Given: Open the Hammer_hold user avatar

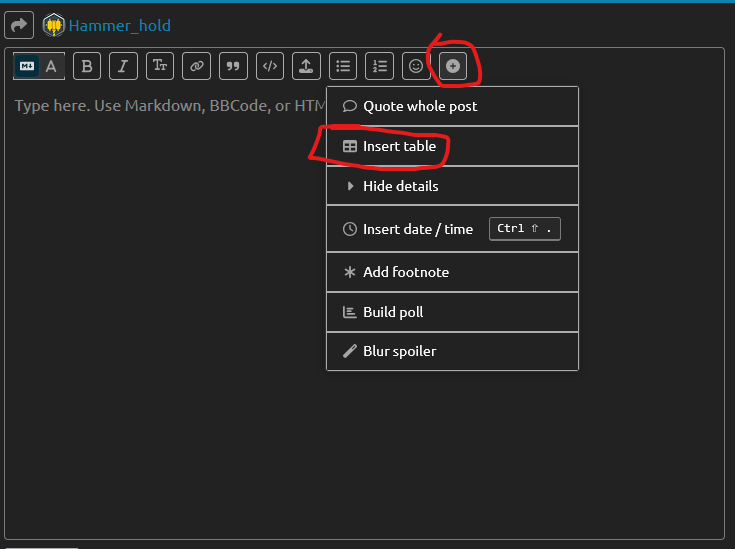Looking at the screenshot, I should [x=53, y=25].
